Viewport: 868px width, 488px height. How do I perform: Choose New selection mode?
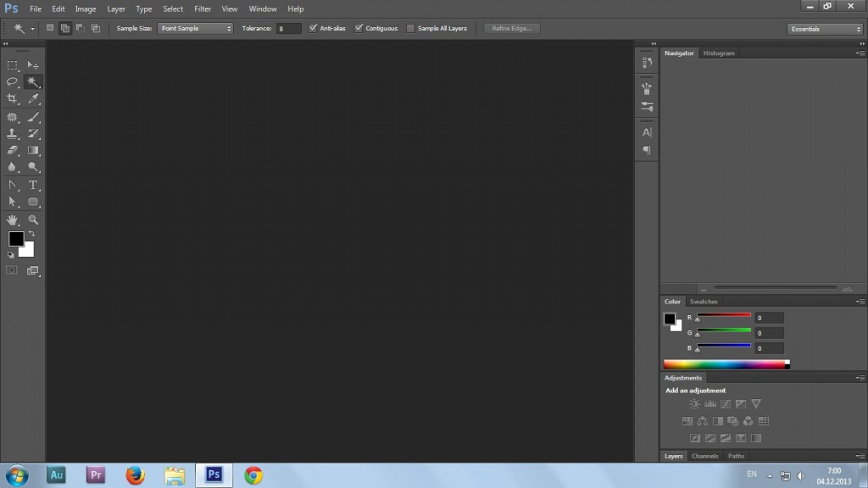(x=50, y=28)
